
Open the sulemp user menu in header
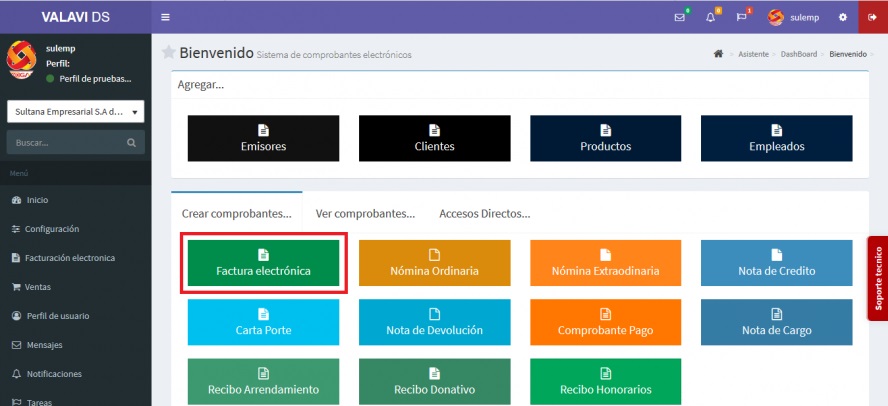pyautogui.click(x=797, y=17)
